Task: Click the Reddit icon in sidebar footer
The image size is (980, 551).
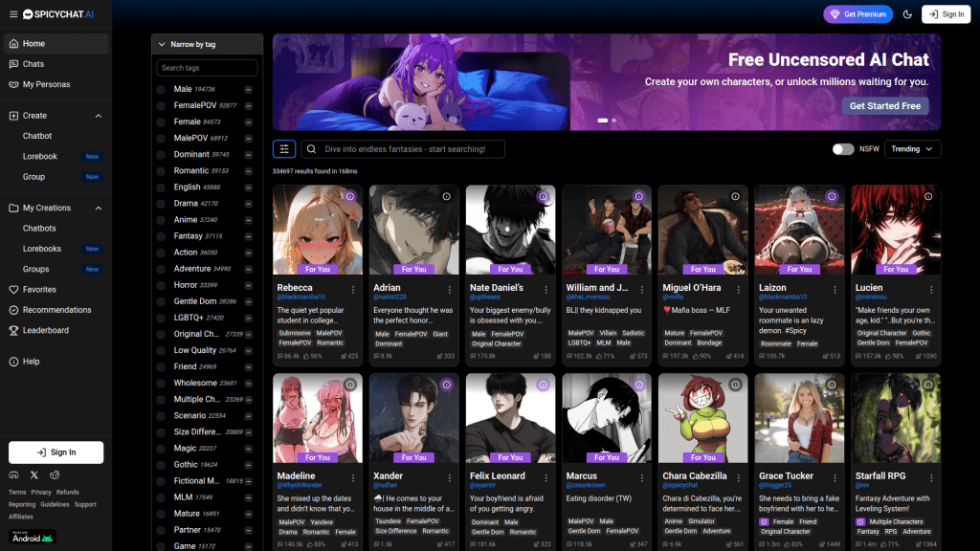Action: click(55, 475)
